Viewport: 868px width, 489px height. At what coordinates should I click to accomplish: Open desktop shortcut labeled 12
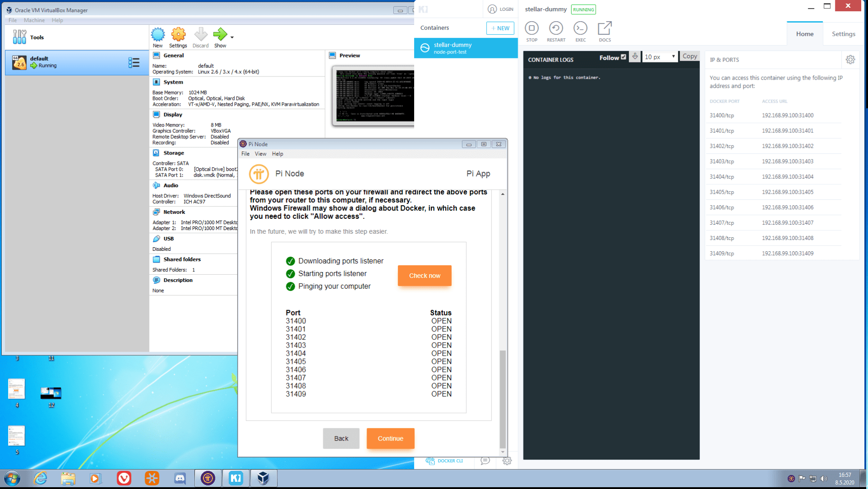(51, 396)
